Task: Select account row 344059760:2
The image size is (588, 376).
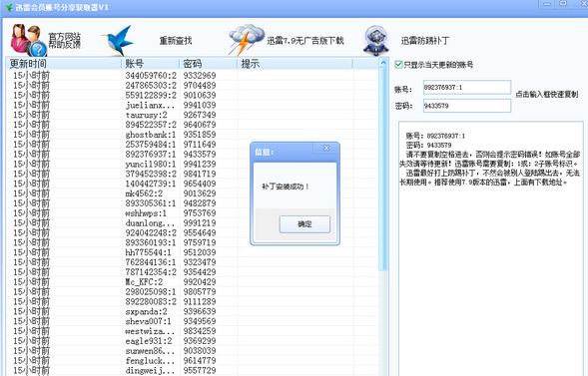Action: (x=193, y=75)
